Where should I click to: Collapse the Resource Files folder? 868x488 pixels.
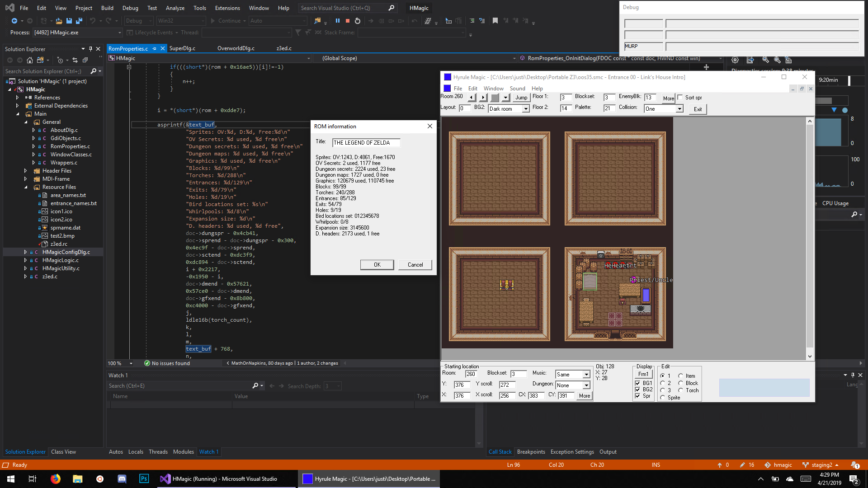coord(25,187)
